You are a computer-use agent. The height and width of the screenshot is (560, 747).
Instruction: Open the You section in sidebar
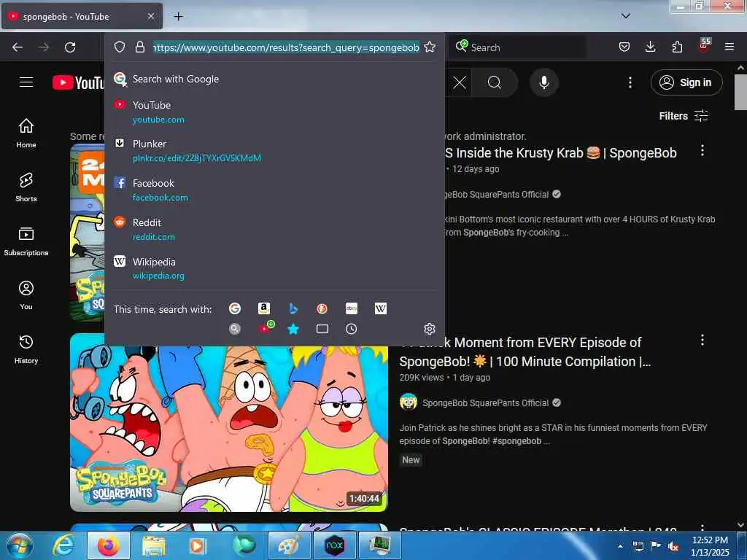point(26,295)
